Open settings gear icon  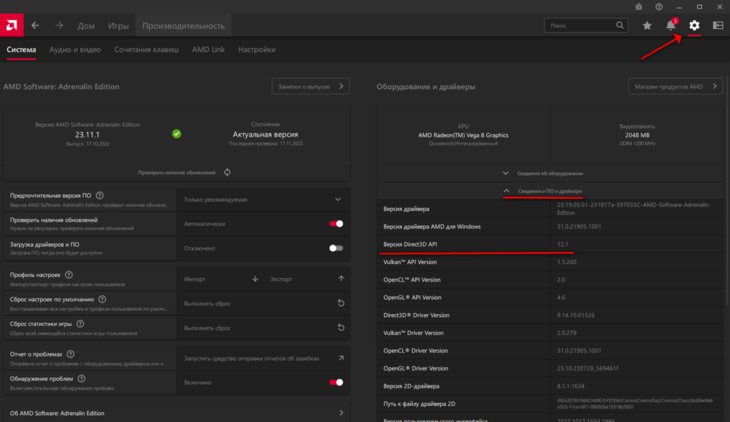tap(694, 26)
